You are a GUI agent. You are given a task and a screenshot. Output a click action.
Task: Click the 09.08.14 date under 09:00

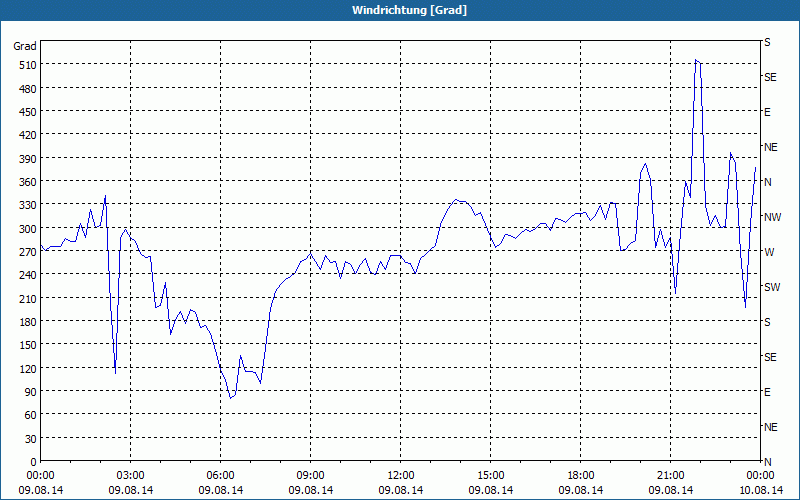coord(310,490)
